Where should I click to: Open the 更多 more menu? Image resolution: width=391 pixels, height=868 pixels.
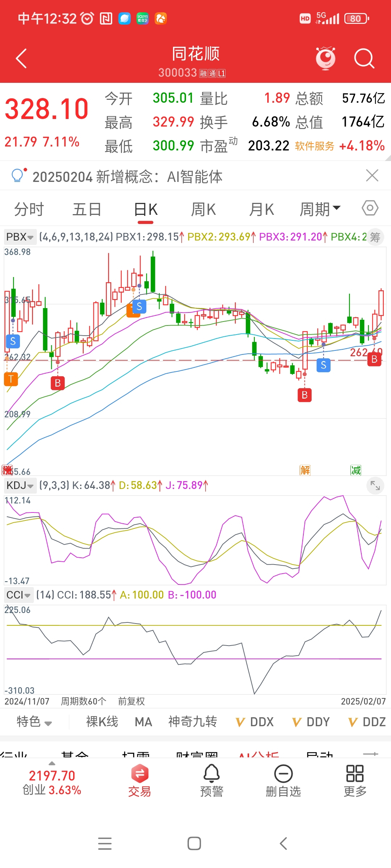click(x=355, y=780)
